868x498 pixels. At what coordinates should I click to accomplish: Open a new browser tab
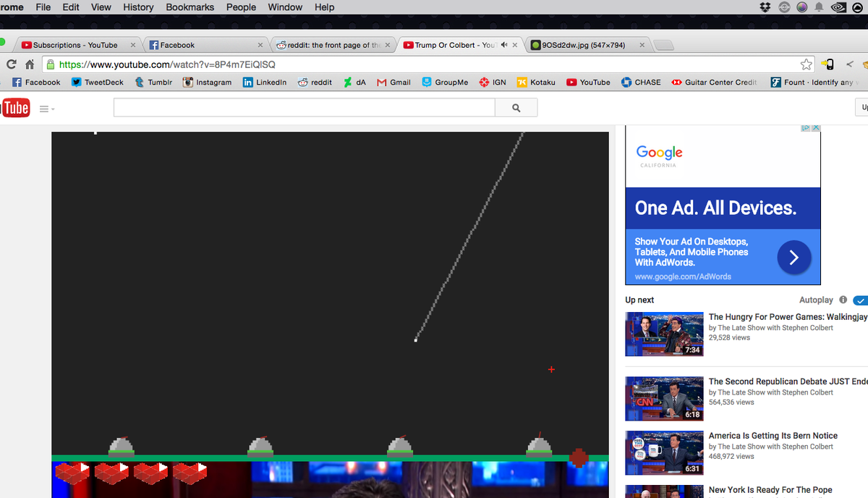tap(663, 46)
